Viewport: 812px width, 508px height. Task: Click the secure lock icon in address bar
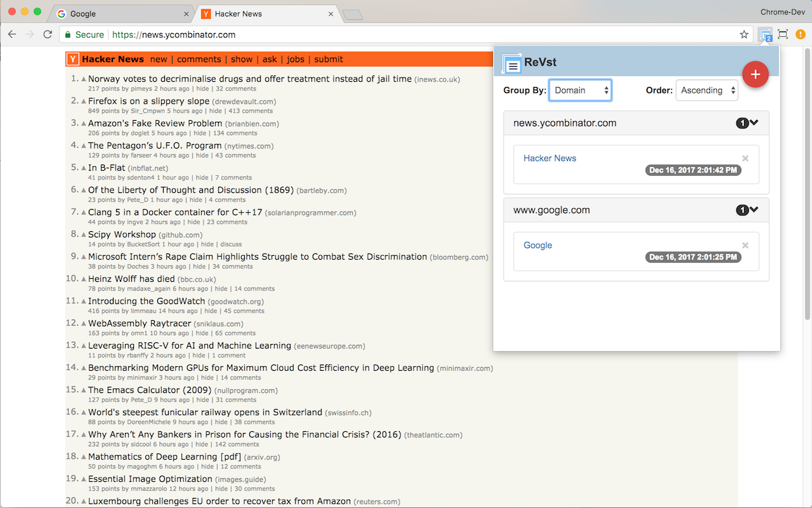click(x=68, y=34)
